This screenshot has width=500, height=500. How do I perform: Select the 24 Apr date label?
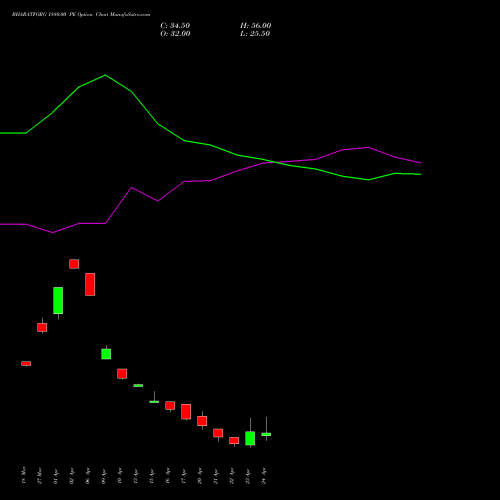(264, 476)
